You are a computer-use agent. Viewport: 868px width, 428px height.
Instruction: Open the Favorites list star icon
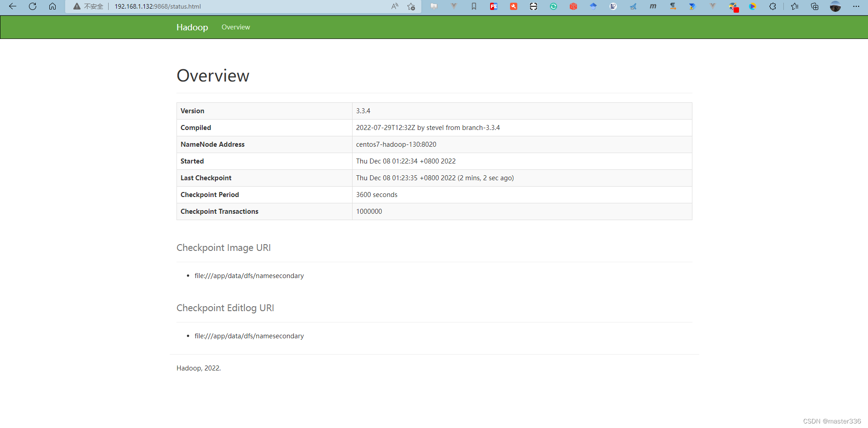coord(795,6)
